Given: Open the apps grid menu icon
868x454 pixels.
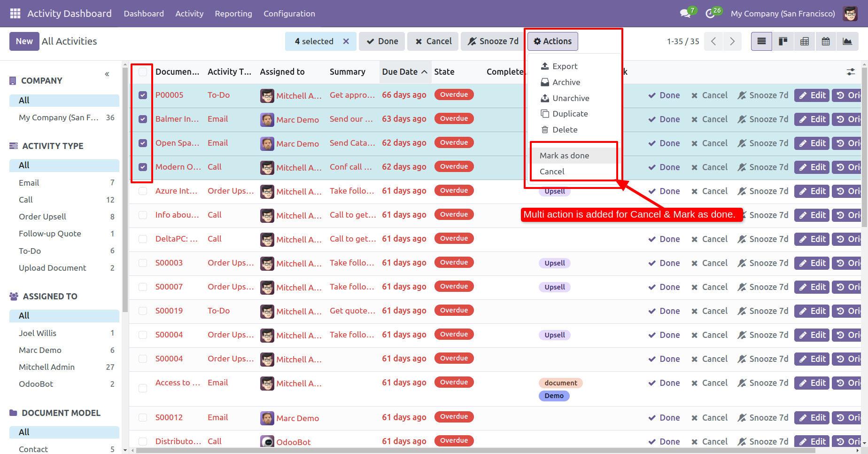Looking at the screenshot, I should (15, 14).
